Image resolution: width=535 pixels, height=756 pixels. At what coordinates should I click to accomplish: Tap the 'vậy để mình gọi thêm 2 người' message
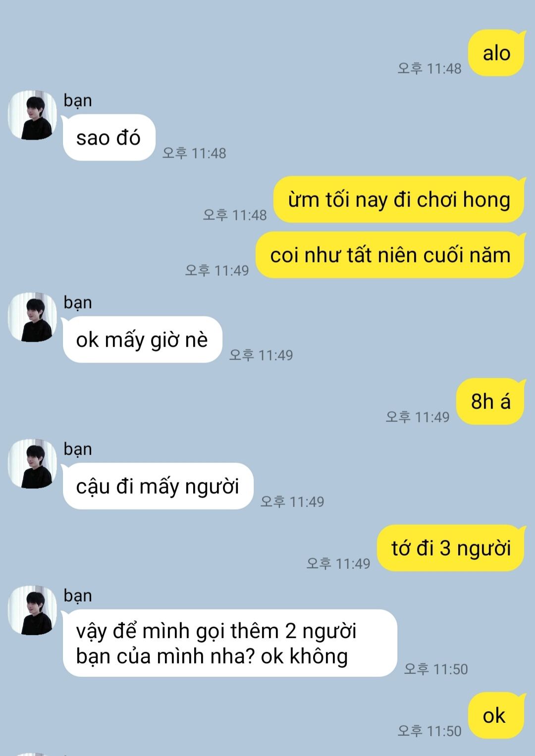(230, 643)
